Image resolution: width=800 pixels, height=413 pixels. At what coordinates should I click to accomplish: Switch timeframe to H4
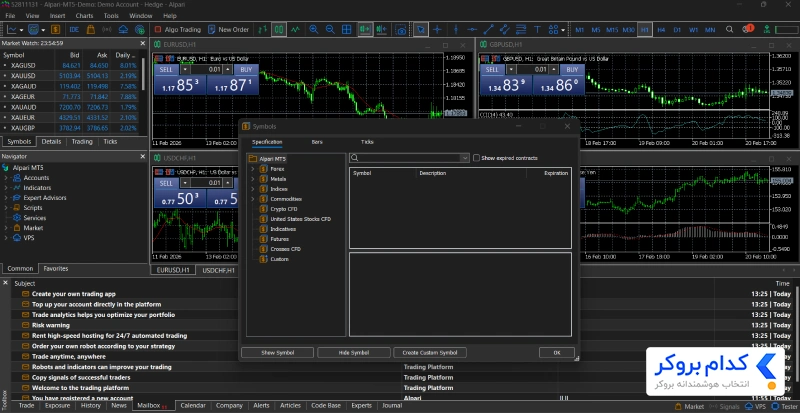661,30
